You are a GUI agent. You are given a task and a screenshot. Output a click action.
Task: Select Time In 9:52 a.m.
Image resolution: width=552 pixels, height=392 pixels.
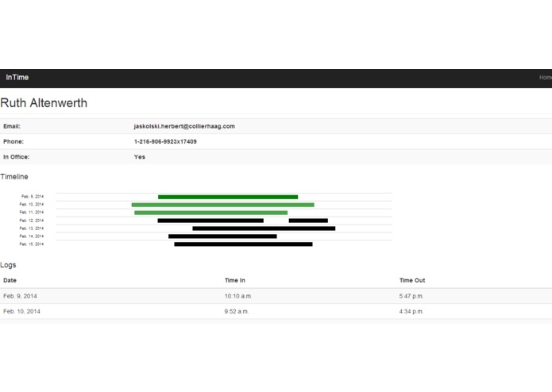237,312
